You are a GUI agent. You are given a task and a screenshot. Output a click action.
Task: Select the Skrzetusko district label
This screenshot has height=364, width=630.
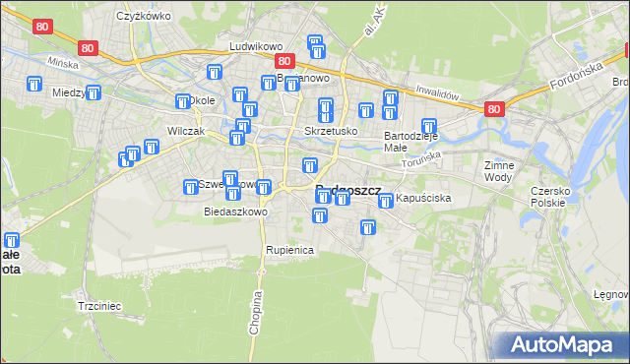331,131
